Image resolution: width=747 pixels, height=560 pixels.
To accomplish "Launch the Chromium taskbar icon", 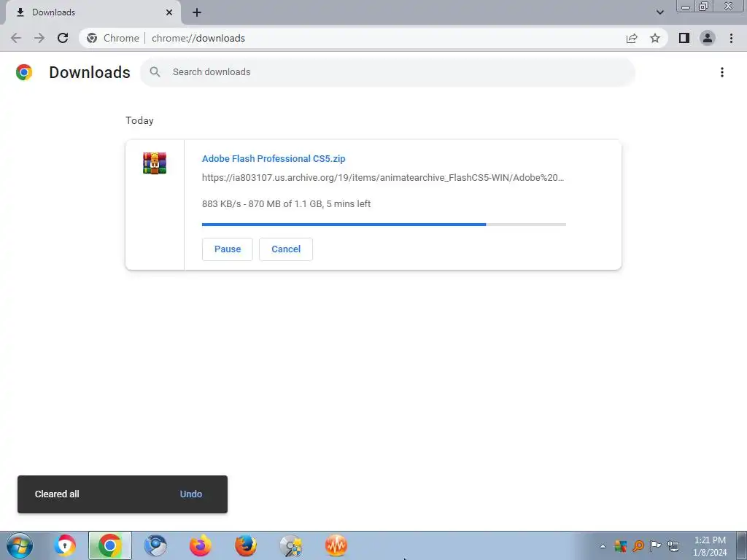I will 155,545.
